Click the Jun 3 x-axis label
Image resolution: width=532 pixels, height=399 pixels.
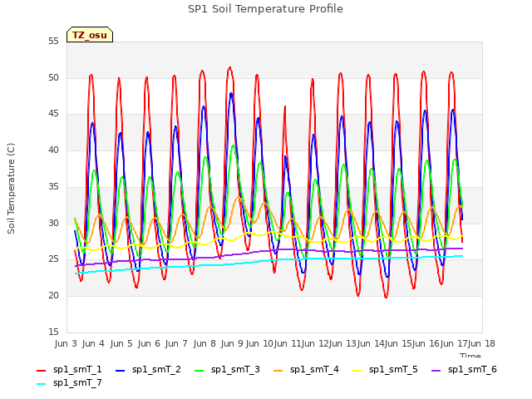tap(66, 343)
